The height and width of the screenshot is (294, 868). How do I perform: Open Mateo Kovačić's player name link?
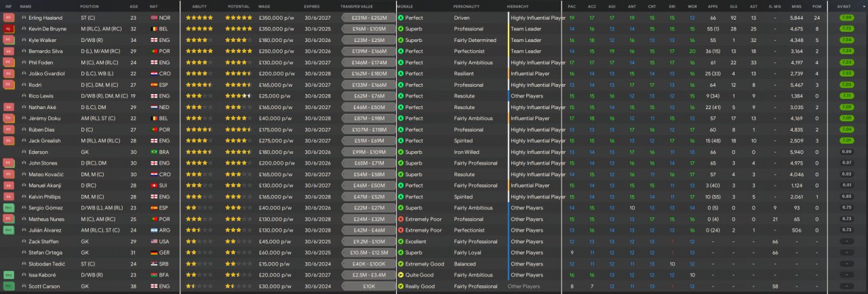pyautogui.click(x=46, y=174)
